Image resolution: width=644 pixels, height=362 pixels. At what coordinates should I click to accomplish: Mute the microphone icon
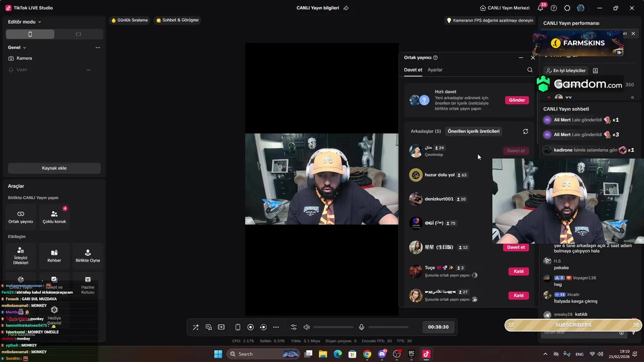tap(361, 327)
